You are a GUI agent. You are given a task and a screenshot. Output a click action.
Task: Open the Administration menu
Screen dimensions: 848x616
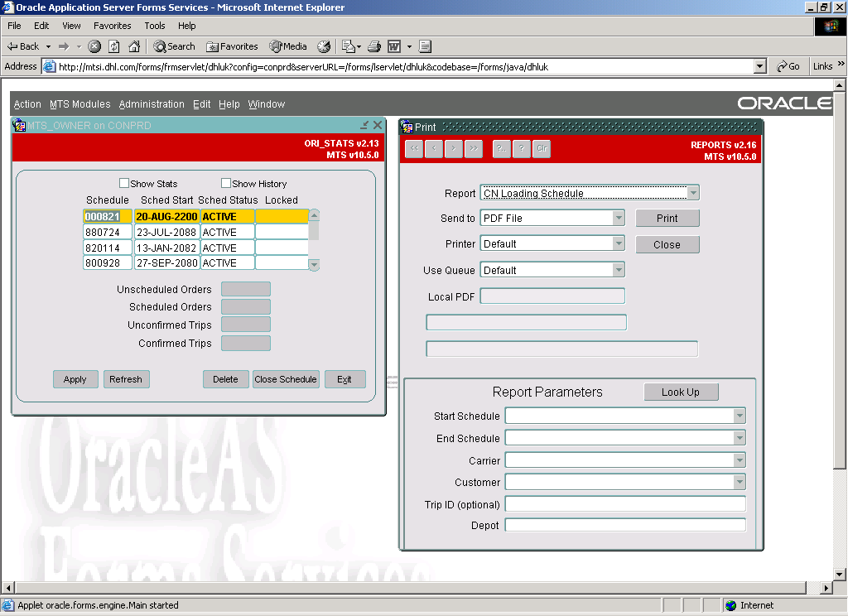[x=152, y=103]
